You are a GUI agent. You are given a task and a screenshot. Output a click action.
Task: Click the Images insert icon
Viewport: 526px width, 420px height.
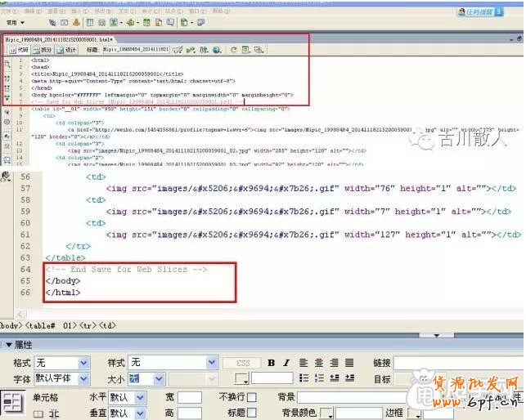coord(115,22)
